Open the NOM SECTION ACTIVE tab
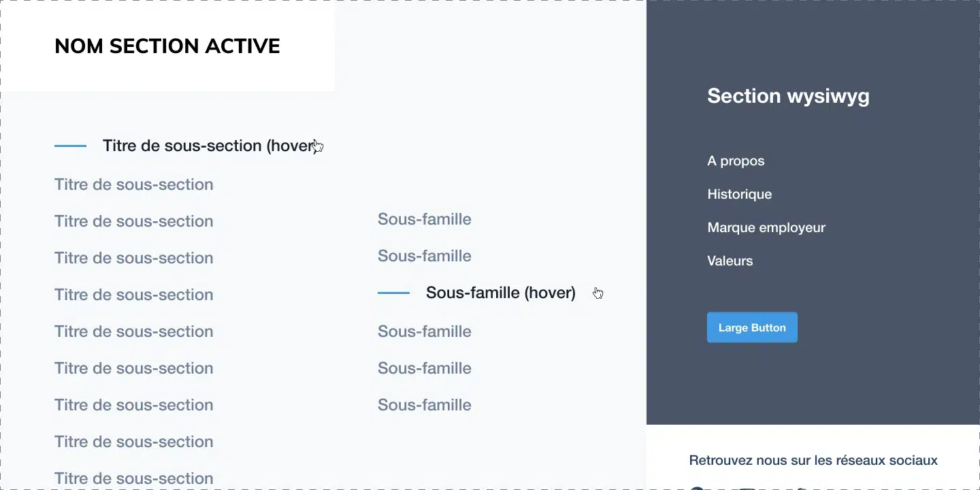 (167, 46)
